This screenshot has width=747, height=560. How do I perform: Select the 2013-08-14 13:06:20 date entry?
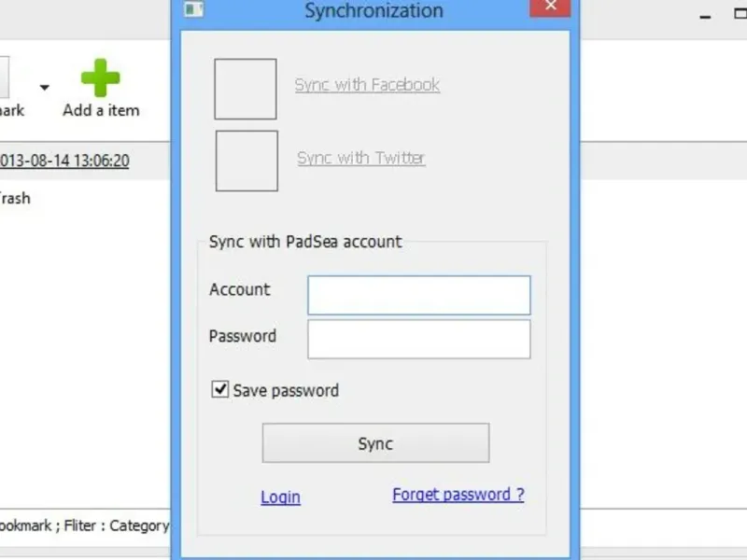click(x=63, y=161)
